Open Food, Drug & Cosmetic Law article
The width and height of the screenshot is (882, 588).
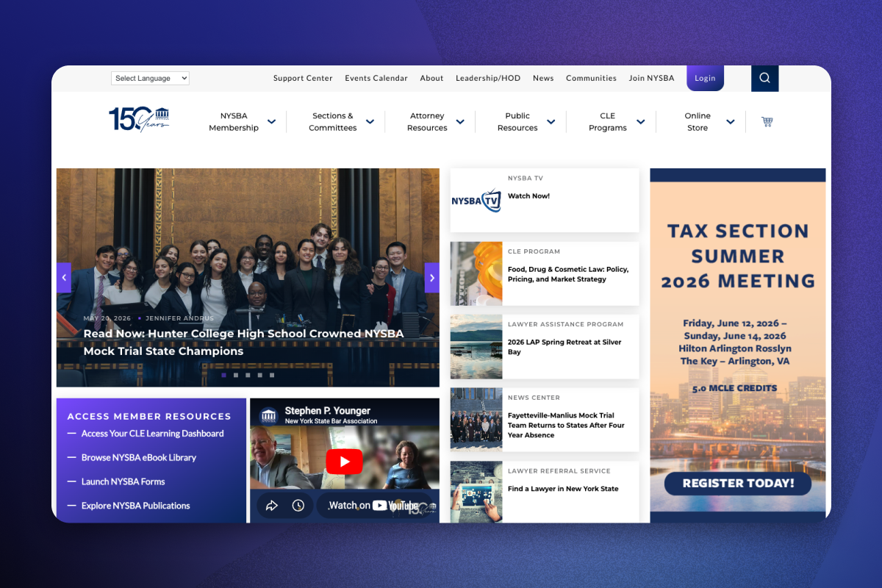(568, 274)
